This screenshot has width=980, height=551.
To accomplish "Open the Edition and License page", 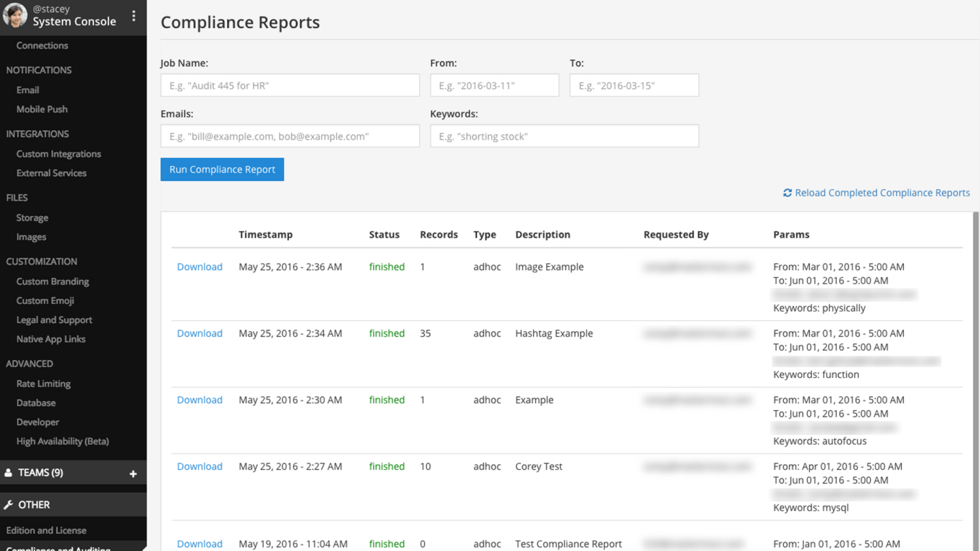I will coord(46,530).
